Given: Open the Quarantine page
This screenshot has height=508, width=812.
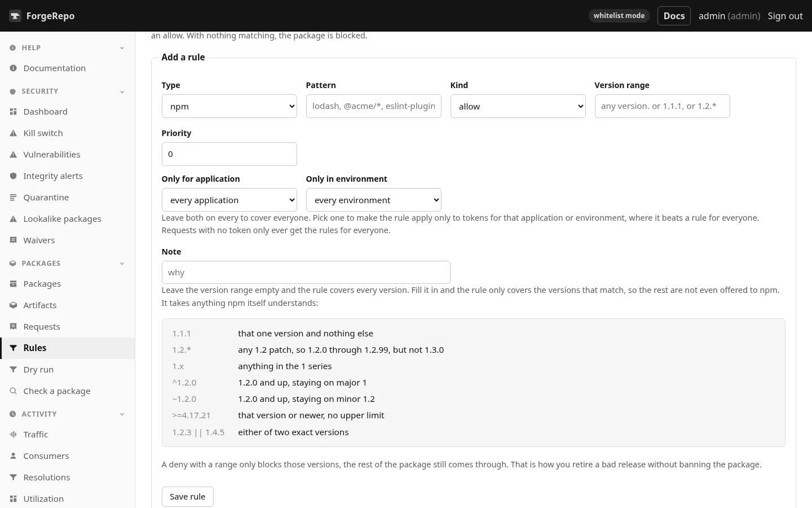Looking at the screenshot, I should coord(68,198).
